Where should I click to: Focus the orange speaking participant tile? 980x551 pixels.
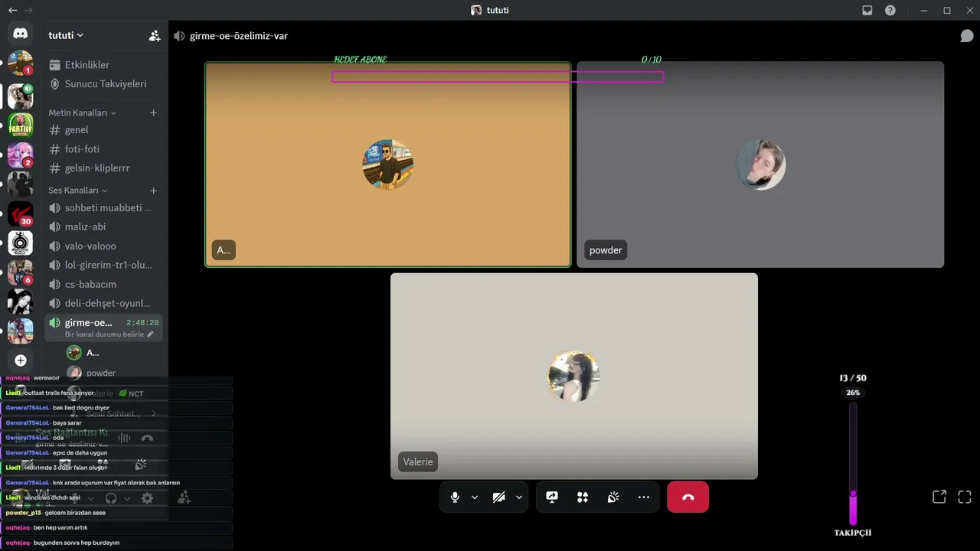click(x=388, y=165)
